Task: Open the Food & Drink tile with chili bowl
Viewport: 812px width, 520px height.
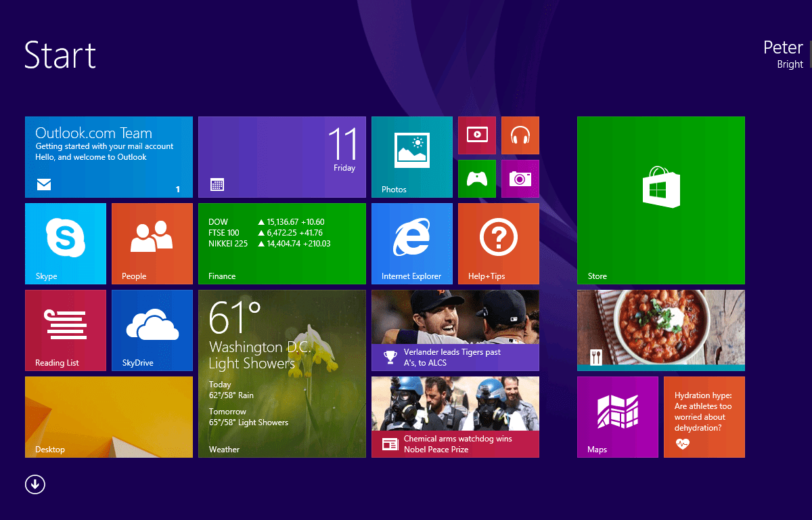Action: pyautogui.click(x=661, y=330)
